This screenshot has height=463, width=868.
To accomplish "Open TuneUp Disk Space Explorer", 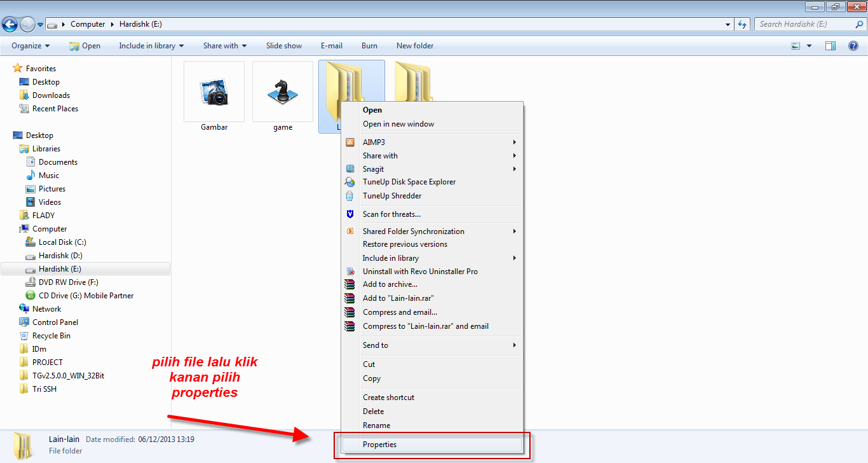I will click(x=409, y=182).
